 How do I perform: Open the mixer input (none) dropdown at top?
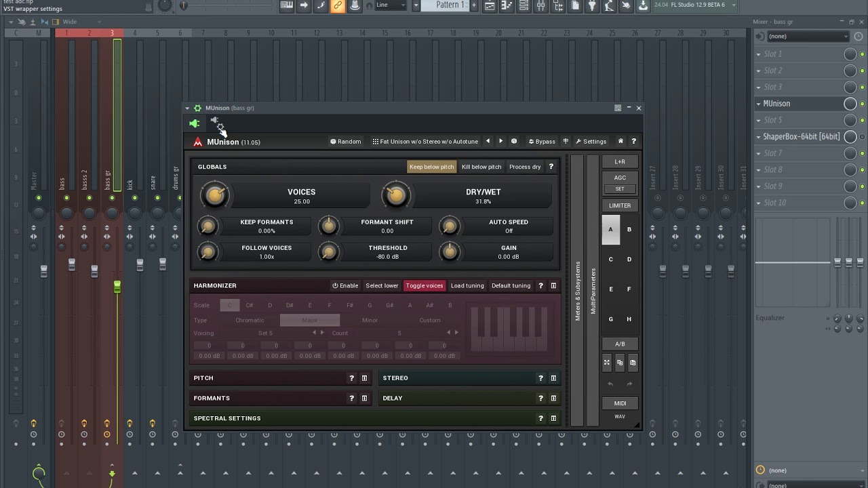point(807,37)
